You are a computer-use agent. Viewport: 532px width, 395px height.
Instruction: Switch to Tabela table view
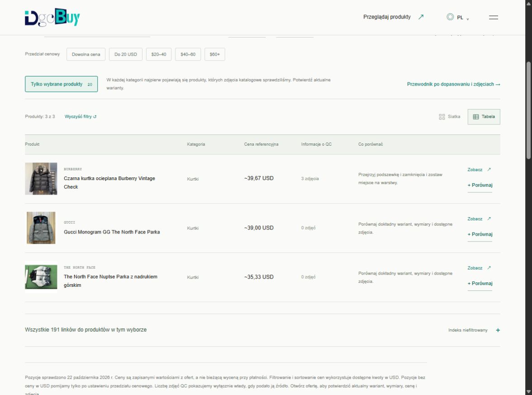coord(484,117)
